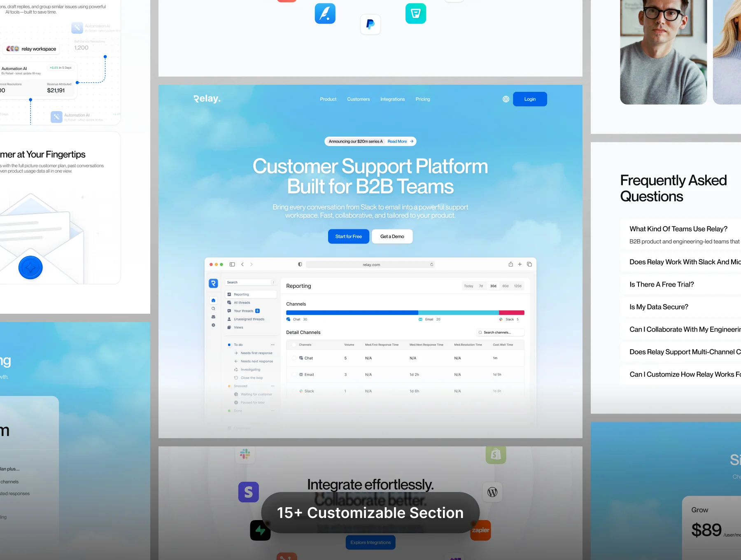The width and height of the screenshot is (741, 560).
Task: Click the blue feather integration icon
Action: tap(325, 14)
